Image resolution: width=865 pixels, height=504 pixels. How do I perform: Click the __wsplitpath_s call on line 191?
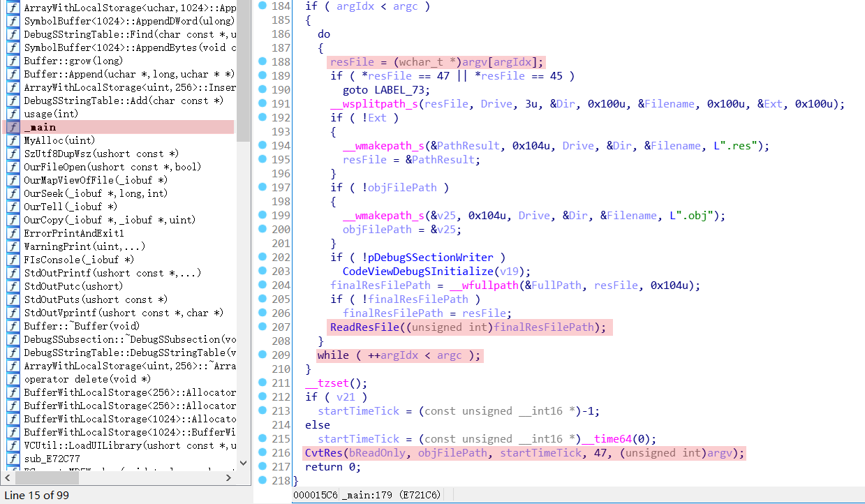point(374,104)
